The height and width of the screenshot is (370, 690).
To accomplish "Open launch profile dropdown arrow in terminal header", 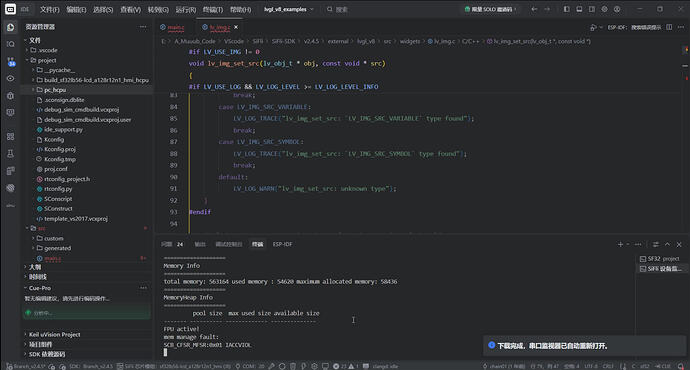I will point(628,244).
